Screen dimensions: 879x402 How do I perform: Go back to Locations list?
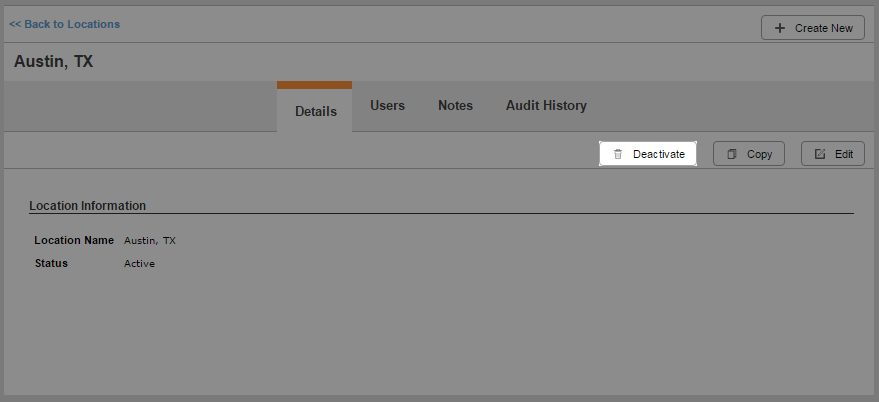click(x=64, y=24)
